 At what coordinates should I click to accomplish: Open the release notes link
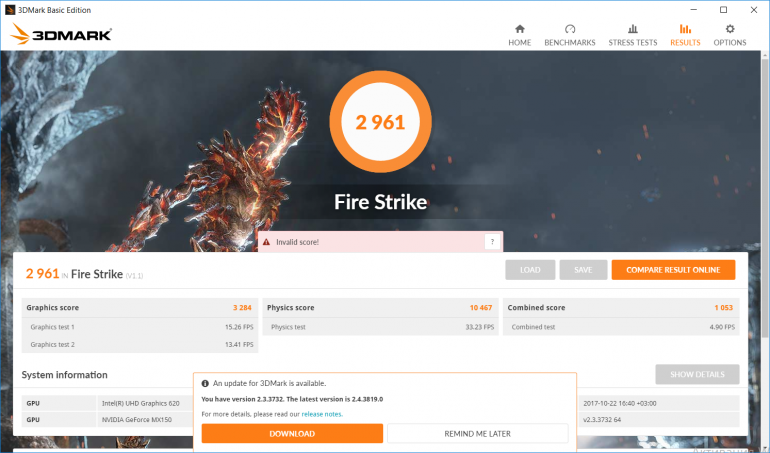[322, 414]
